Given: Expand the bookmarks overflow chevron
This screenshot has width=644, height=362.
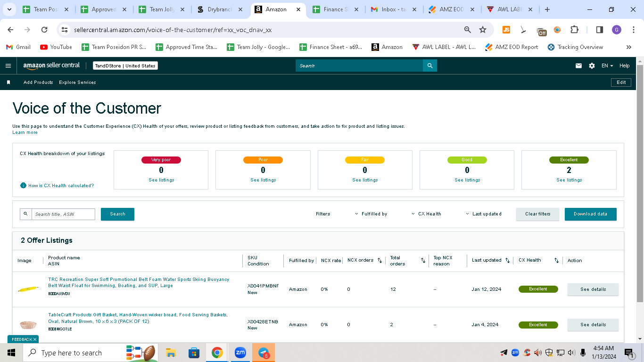Looking at the screenshot, I should tap(628, 47).
